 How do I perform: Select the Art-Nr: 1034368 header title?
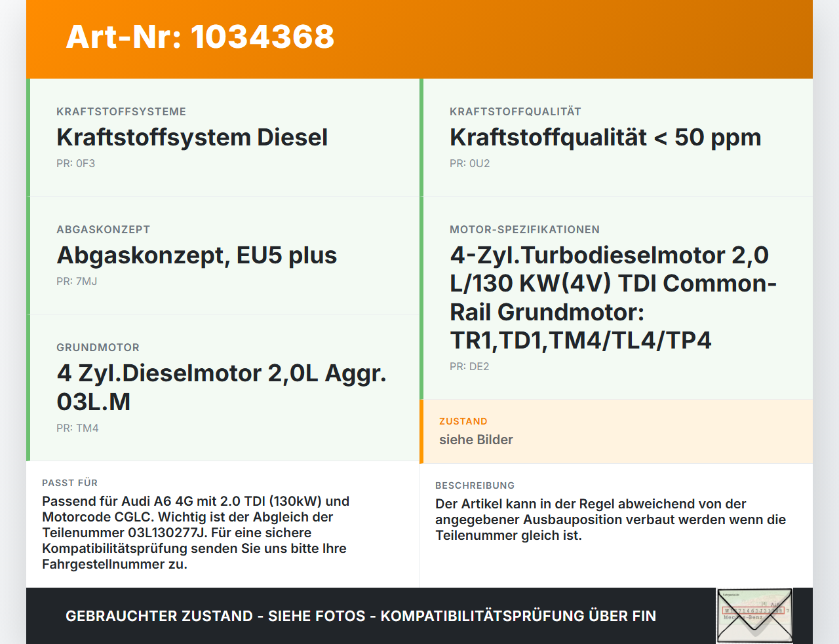point(200,37)
